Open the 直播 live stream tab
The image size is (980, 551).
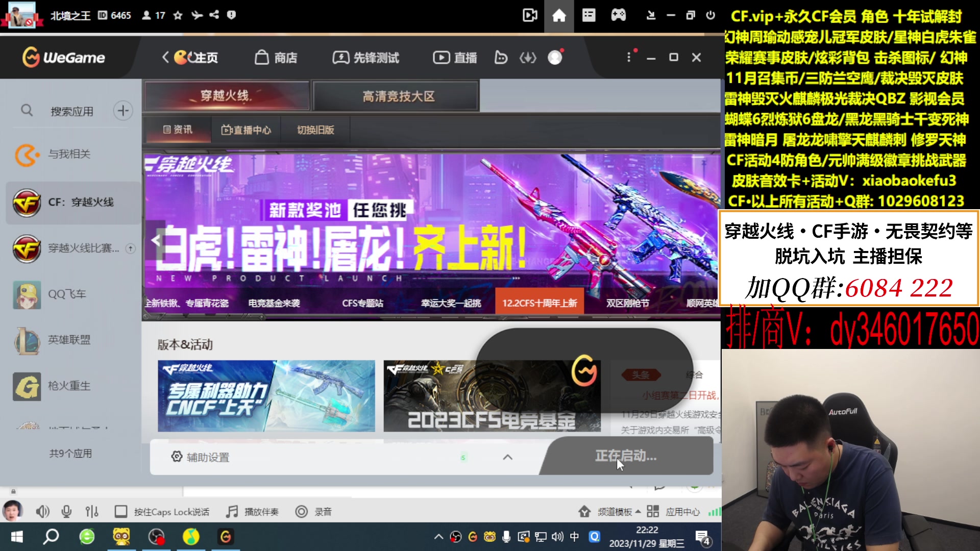(455, 57)
